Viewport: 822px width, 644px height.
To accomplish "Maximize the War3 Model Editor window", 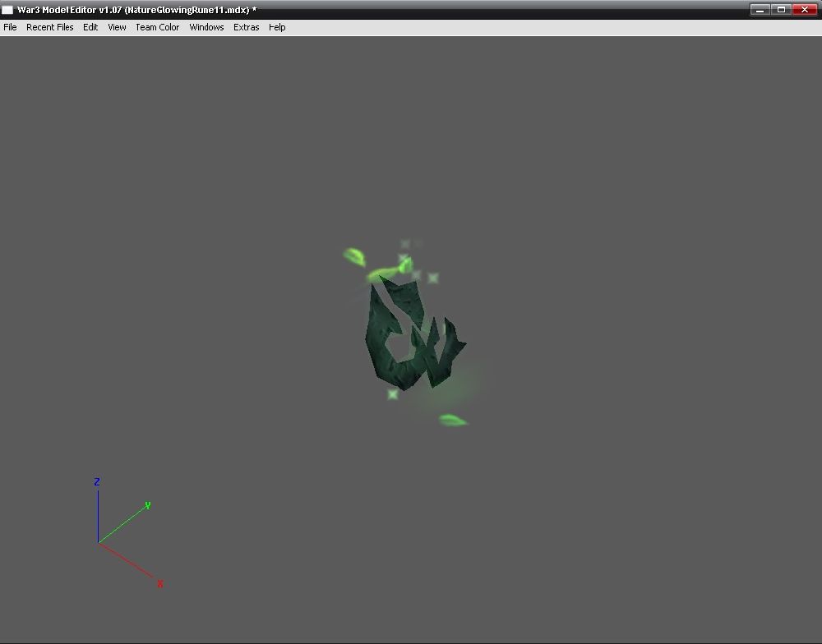I will [781, 9].
